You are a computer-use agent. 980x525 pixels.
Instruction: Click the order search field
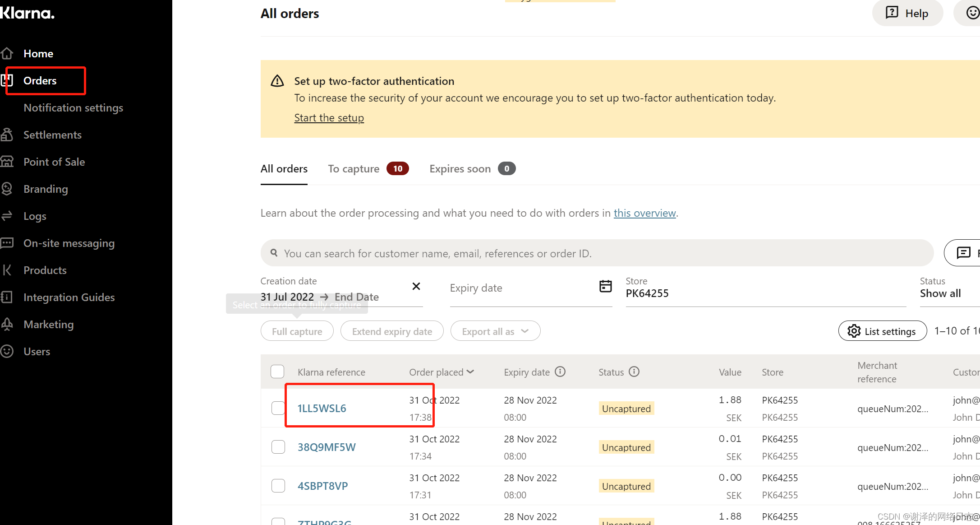pos(597,253)
